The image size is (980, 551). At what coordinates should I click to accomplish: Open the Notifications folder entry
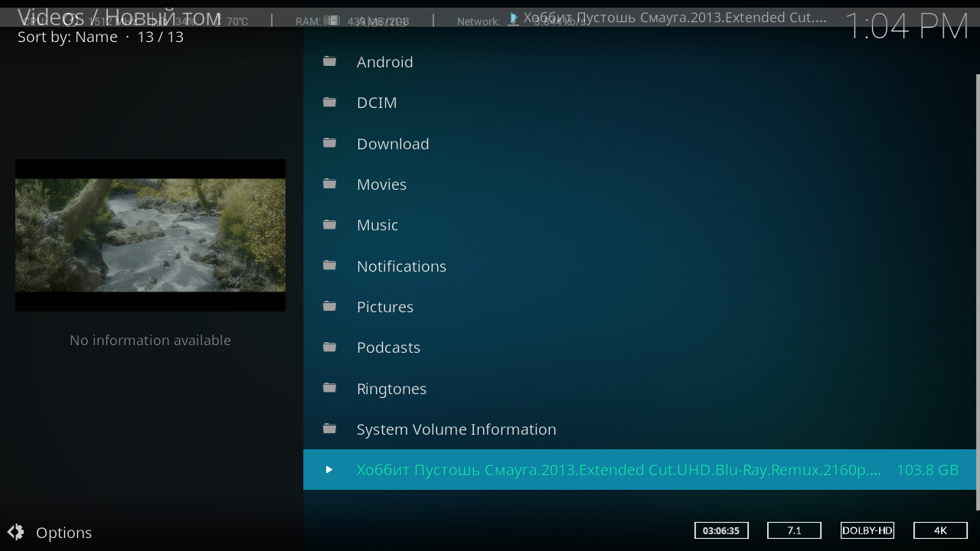[640, 266]
